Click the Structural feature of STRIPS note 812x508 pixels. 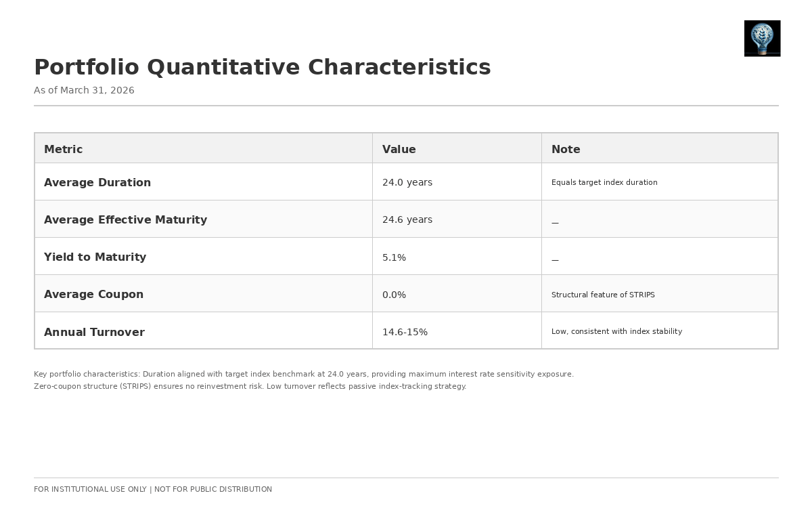tap(603, 295)
